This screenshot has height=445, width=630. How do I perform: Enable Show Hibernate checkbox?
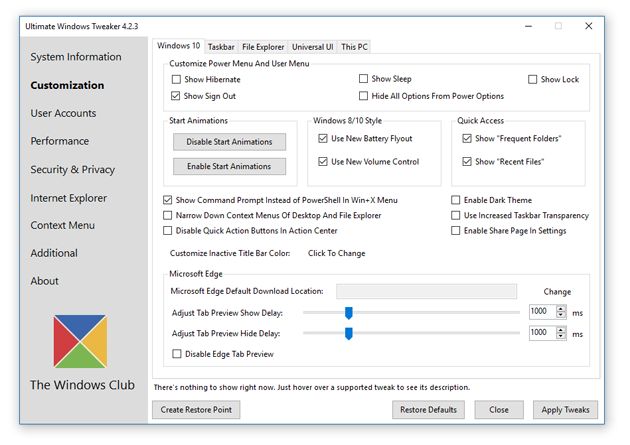click(176, 80)
